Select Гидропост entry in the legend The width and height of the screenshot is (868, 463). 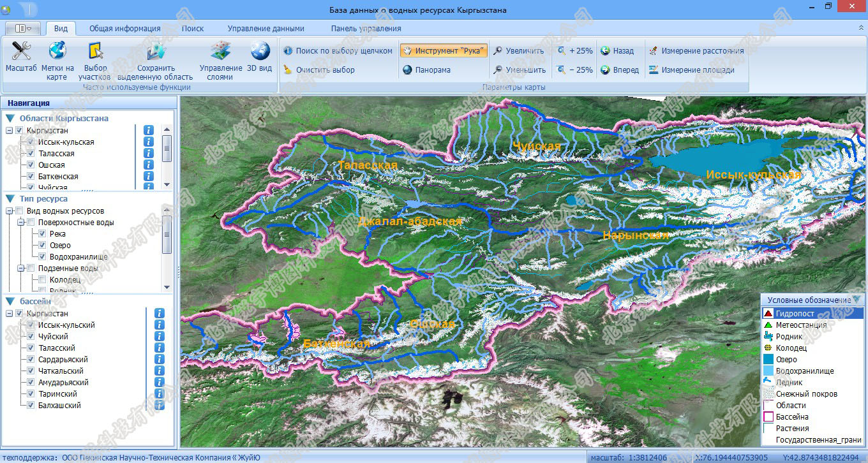795,314
